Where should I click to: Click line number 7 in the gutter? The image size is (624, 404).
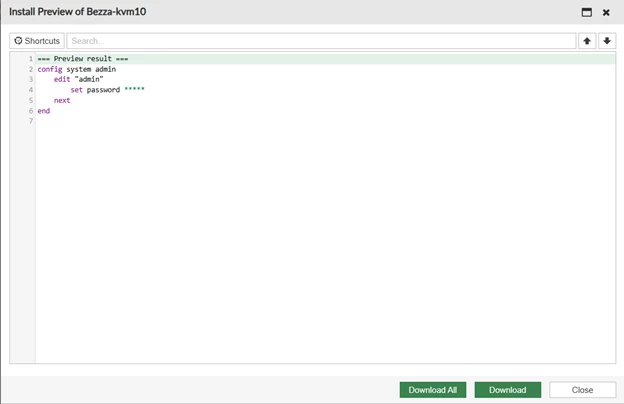[x=31, y=121]
